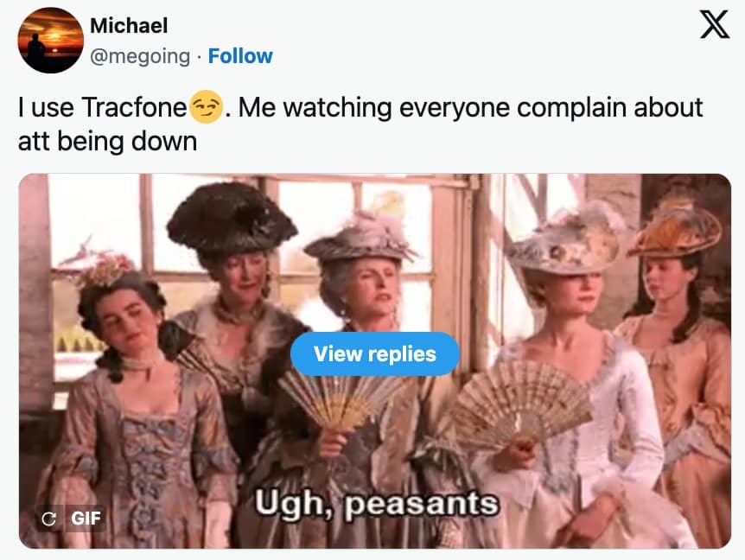Click the X logo in the corner
Screen dimensions: 745x560
point(714,25)
